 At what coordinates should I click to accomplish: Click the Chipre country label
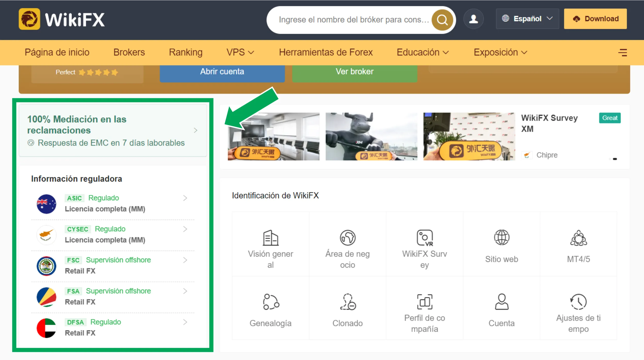click(x=547, y=155)
